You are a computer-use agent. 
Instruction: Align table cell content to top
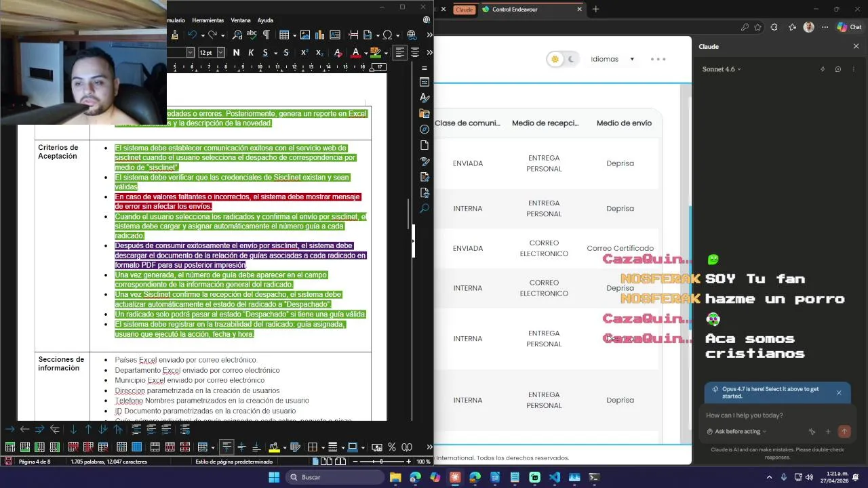pos(226,447)
